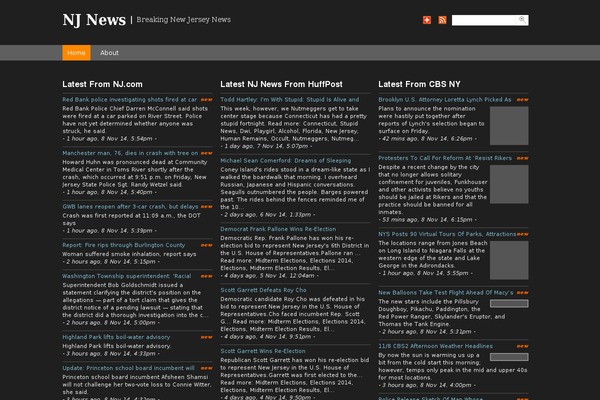Screen dimensions: 600x400
Task: Click the Loretta Lynch article thumbnail
Action: (509, 126)
